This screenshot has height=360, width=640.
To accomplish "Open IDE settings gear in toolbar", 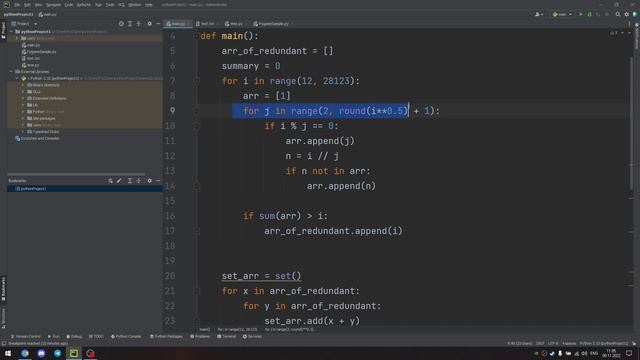I will (627, 14).
